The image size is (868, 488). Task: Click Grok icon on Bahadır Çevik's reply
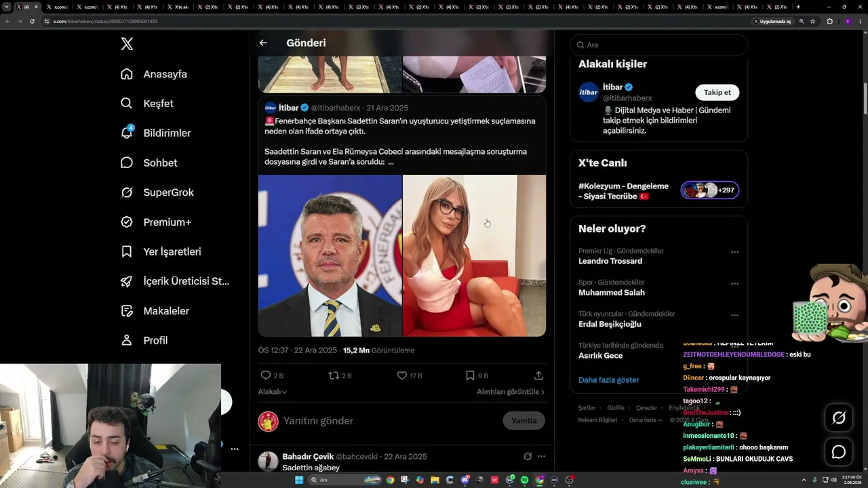pos(528,456)
